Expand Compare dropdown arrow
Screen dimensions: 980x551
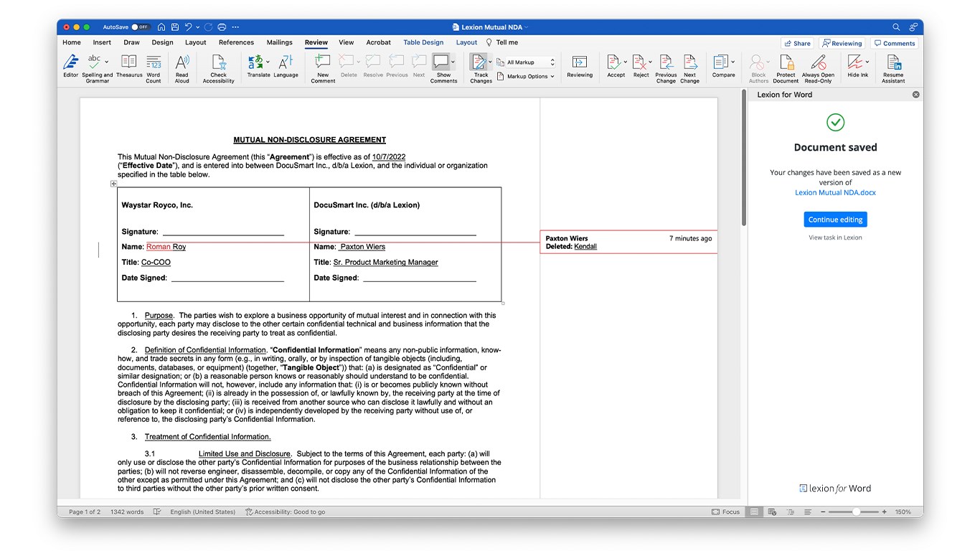click(x=732, y=62)
